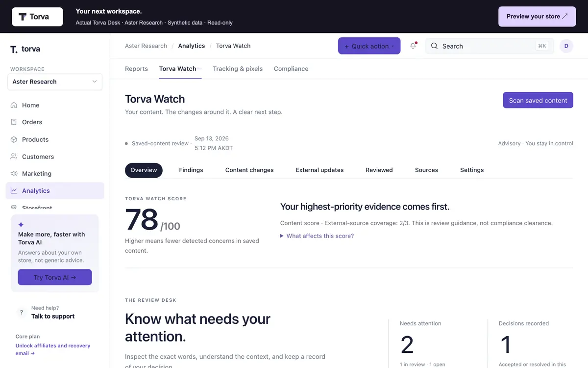Click Advisory · You stay in control text
Image resolution: width=588 pixels, height=368 pixels.
[x=536, y=143]
